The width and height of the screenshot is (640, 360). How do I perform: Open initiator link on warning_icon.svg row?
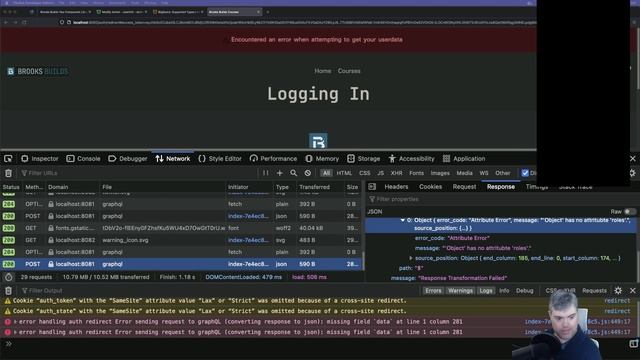(x=248, y=240)
